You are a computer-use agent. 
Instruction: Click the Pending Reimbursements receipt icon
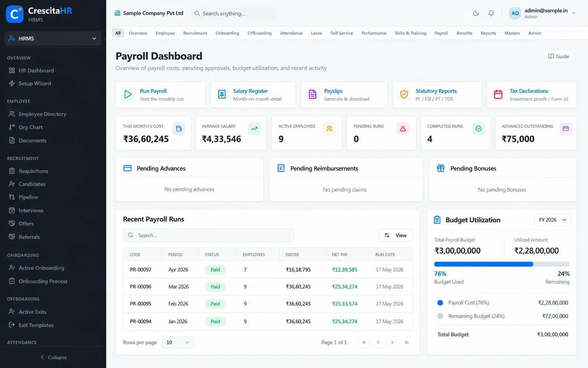(281, 168)
